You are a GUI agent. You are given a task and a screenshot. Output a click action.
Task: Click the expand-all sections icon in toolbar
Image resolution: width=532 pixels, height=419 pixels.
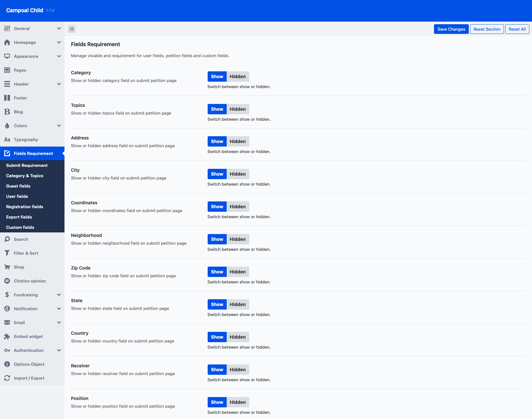coord(72,29)
